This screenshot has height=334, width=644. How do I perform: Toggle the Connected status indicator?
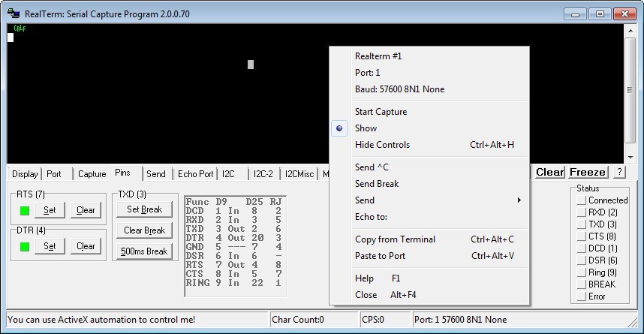coord(581,200)
